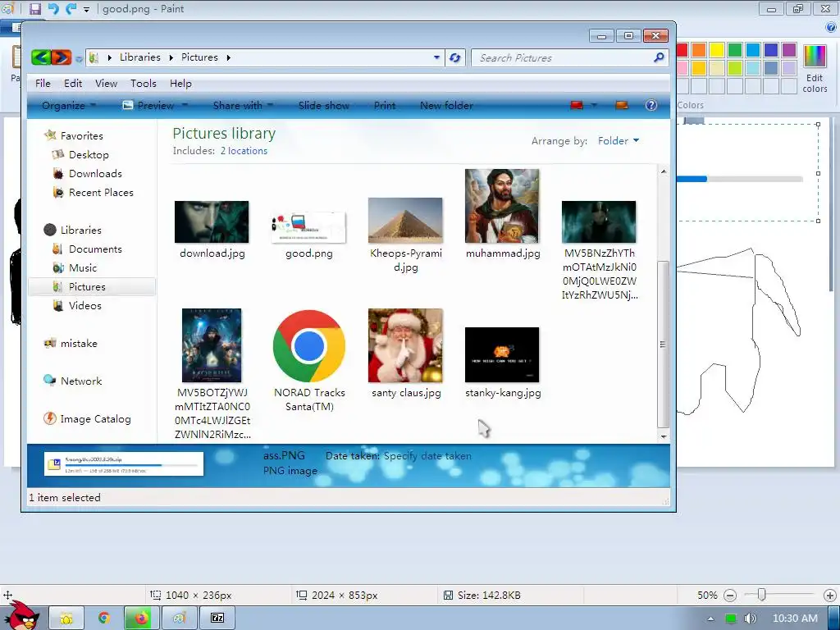Go back with the green Back arrow
This screenshot has width=840, height=630.
[41, 57]
